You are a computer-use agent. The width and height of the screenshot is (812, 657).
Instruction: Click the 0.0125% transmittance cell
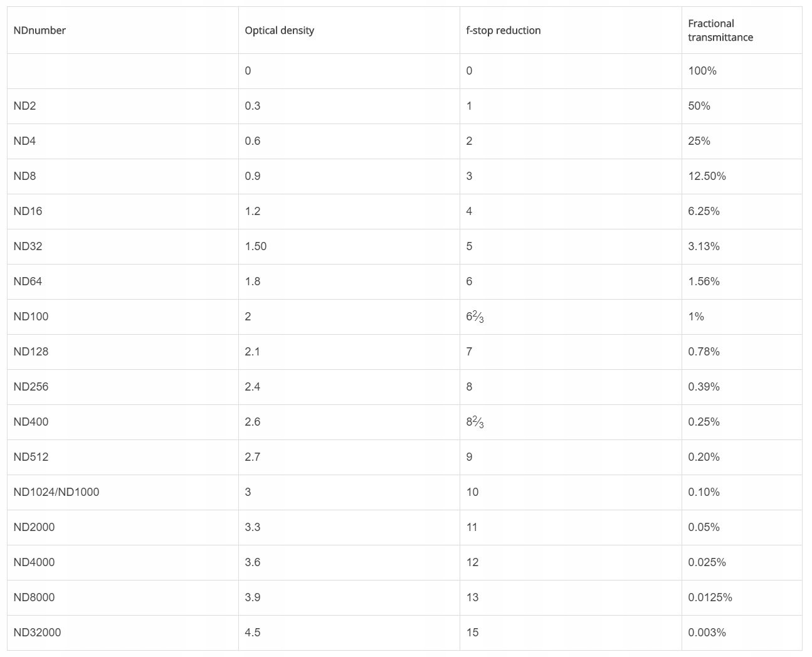[710, 597]
